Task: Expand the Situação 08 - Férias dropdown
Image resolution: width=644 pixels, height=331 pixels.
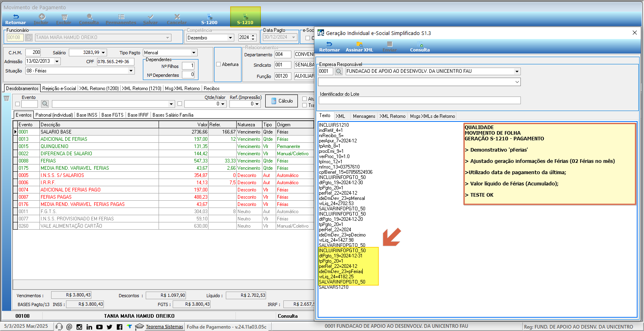Action: pos(131,70)
